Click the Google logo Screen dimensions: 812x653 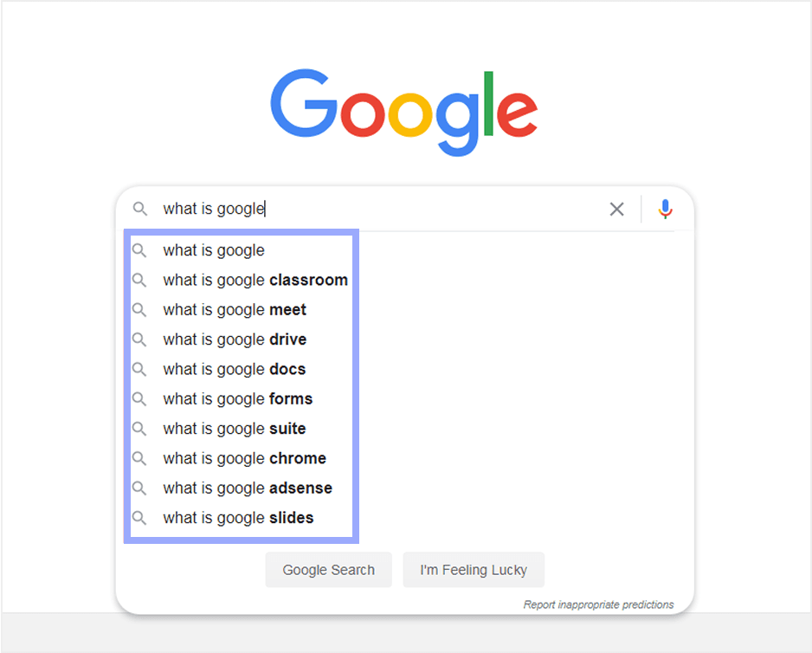tap(403, 107)
